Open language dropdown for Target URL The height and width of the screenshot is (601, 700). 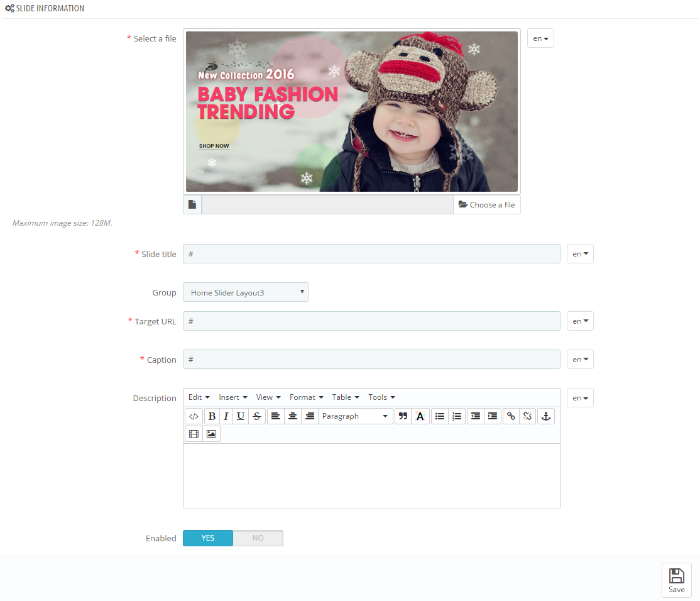click(x=581, y=321)
